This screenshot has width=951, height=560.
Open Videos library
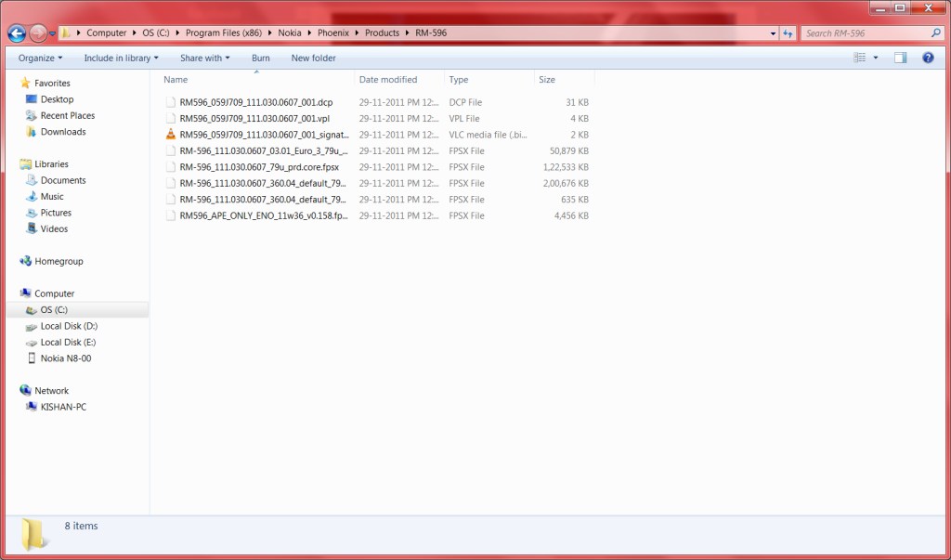[x=54, y=228]
